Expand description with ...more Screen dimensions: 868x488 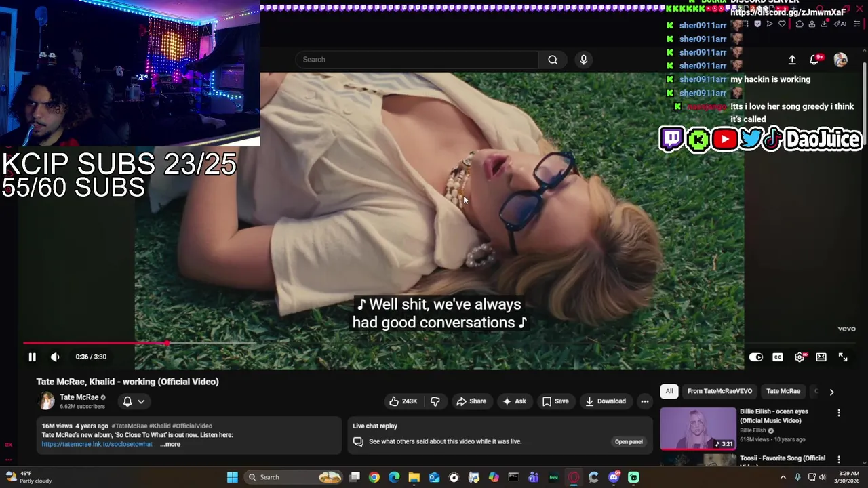(170, 445)
